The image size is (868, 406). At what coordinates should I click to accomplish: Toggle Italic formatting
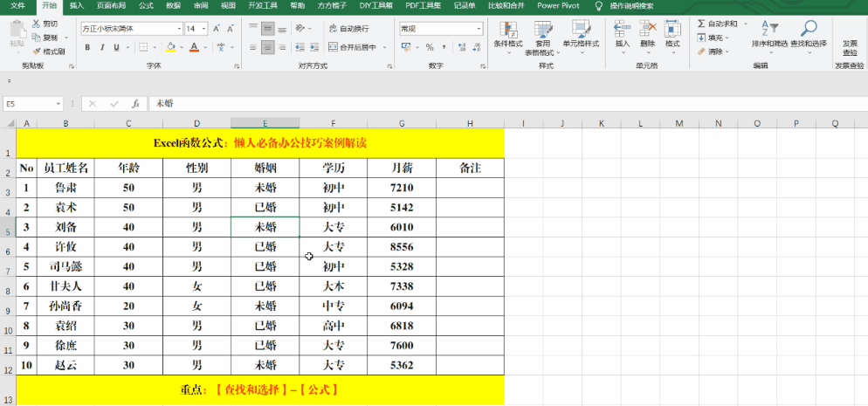coord(102,47)
